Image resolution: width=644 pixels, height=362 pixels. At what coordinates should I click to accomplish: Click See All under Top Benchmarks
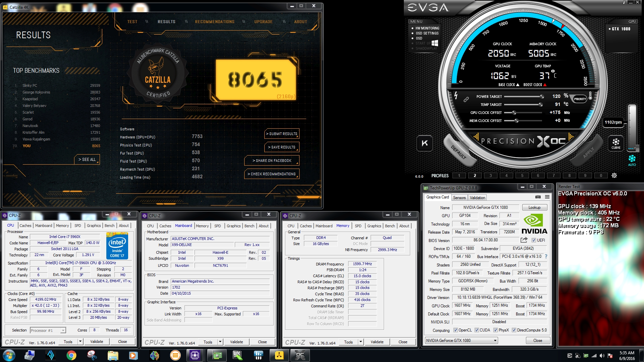coord(87,160)
